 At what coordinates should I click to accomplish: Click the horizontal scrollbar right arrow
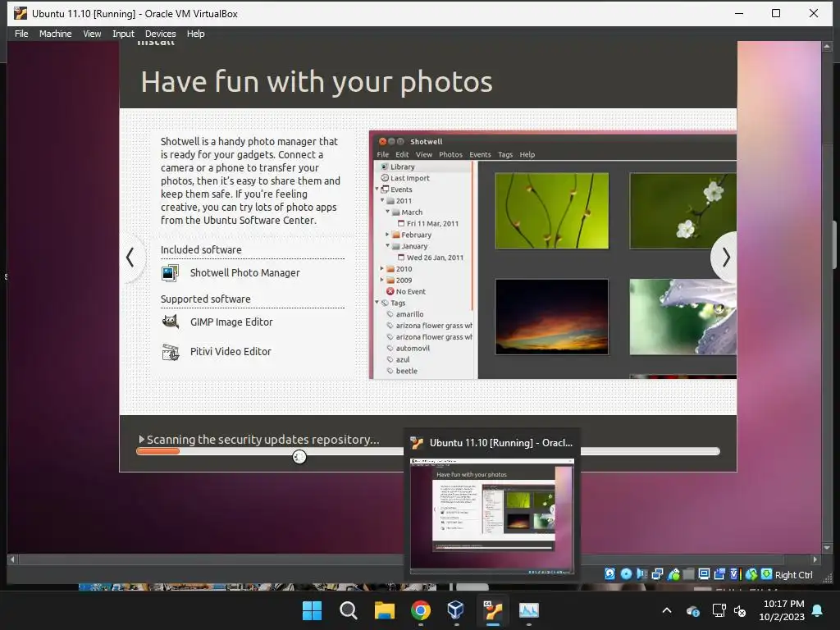coord(815,559)
